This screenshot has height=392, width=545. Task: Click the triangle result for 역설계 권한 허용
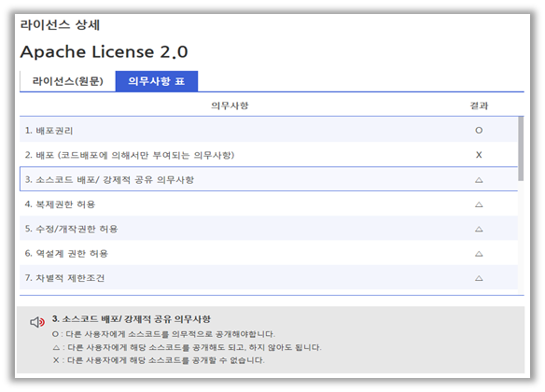pos(479,254)
